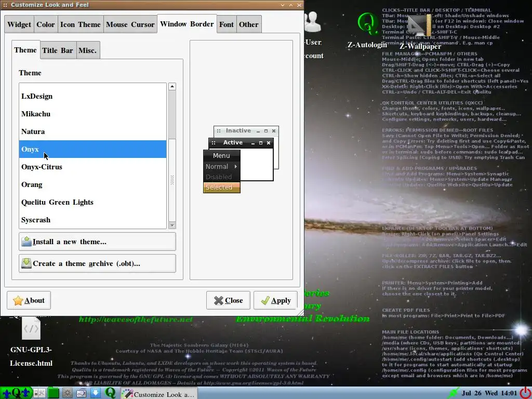Viewport: 532px width, 399px height.
Task: Launch the web browser globe taskbar icon
Action: [x=82, y=393]
